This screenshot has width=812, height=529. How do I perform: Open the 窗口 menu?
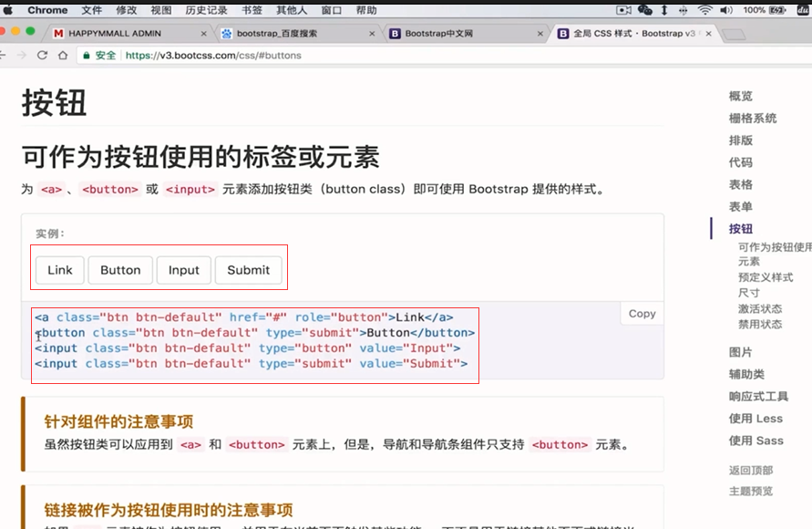click(x=332, y=10)
